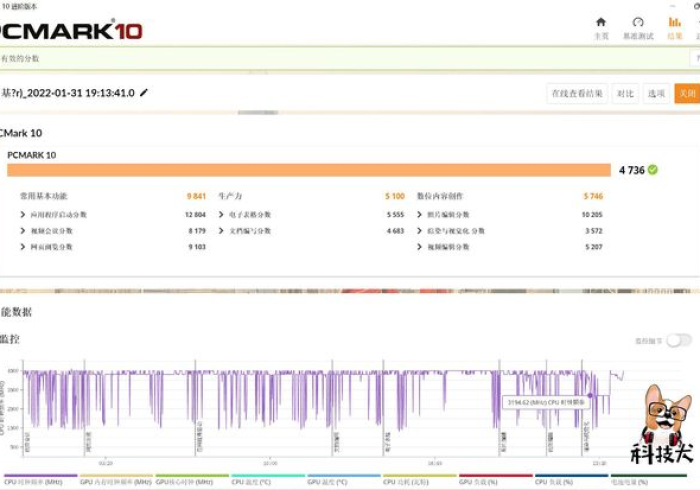Switch to the Results (结果) tab
This screenshot has width=700, height=490.
(675, 27)
